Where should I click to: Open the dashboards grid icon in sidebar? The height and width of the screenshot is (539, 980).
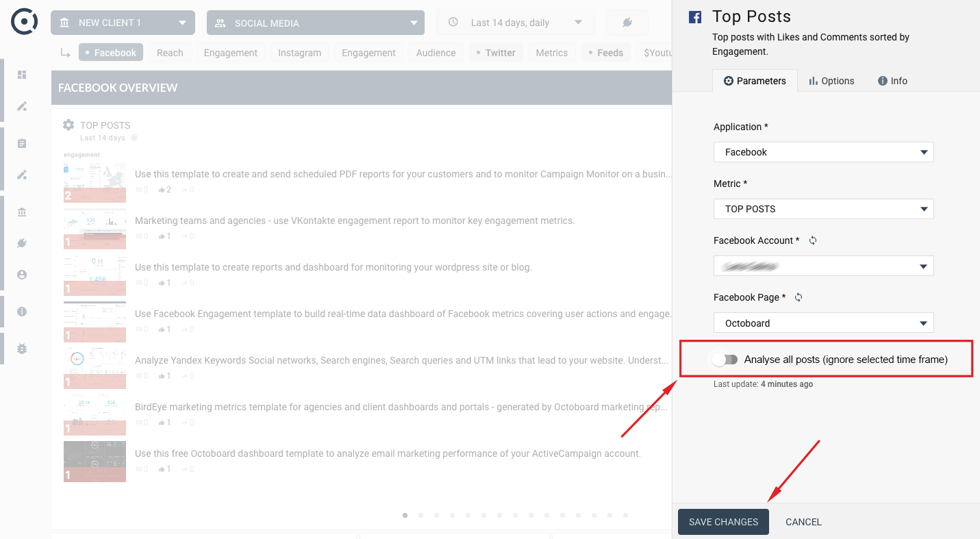22,75
